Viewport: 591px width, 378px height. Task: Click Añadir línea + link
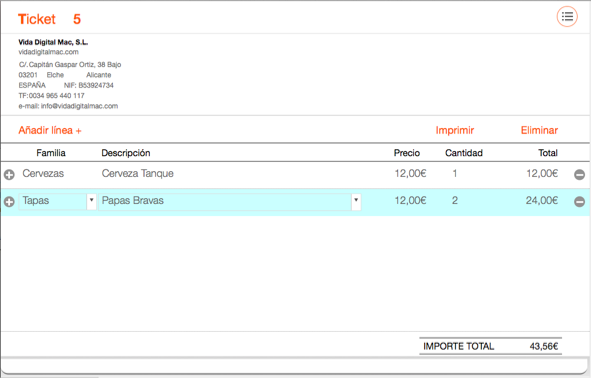click(50, 130)
